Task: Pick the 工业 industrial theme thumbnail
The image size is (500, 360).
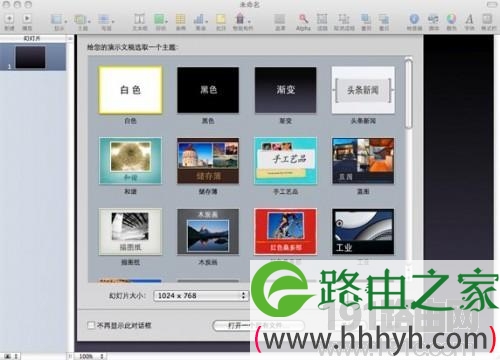Action: click(x=363, y=232)
